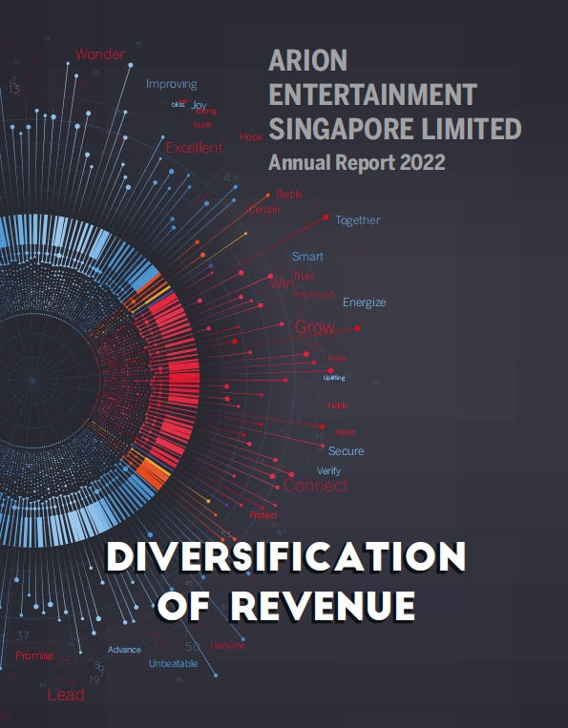Select the large red word "Grow"
This screenshot has width=568, height=728.
coord(314,327)
